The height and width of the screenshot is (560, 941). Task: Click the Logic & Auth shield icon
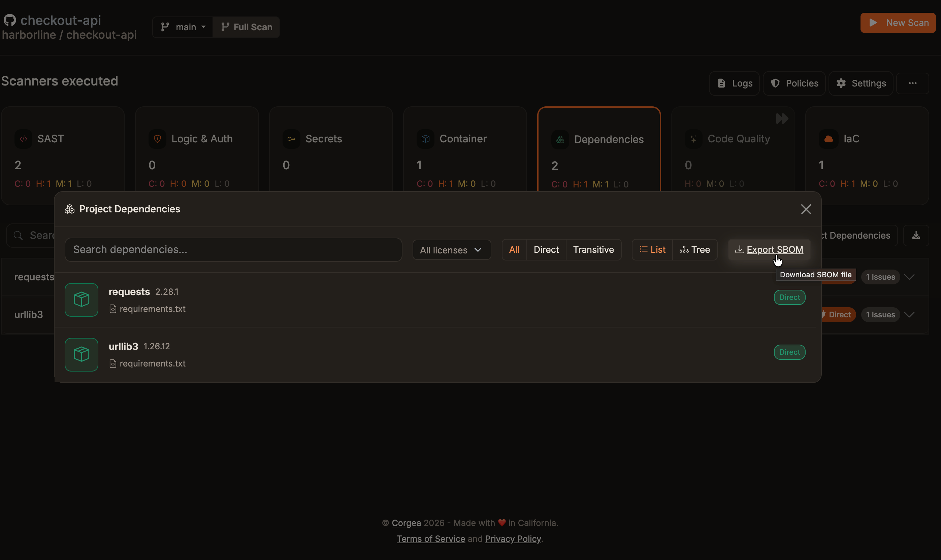(x=158, y=139)
